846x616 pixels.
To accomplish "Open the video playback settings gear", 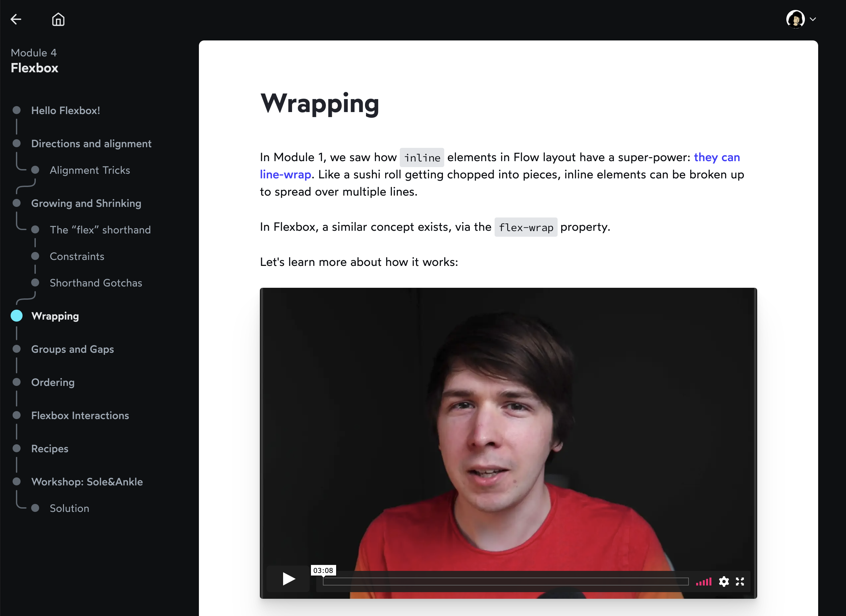I will 724,581.
